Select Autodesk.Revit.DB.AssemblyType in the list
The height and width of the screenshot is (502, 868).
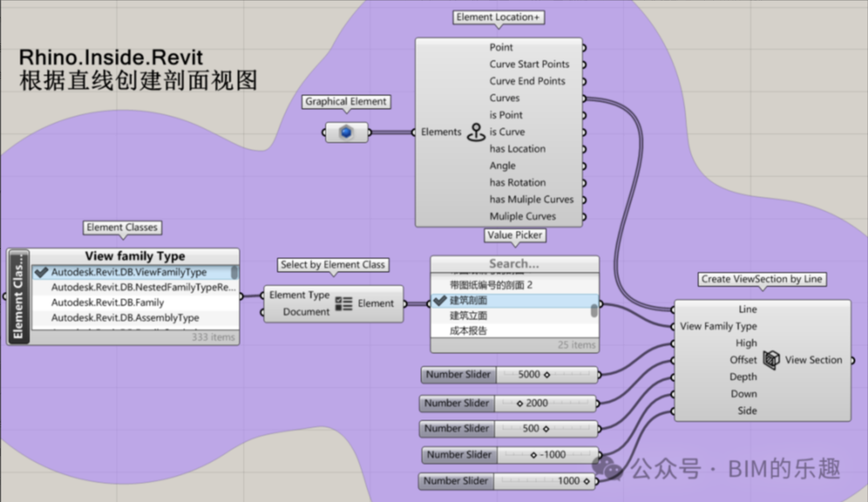tap(124, 318)
